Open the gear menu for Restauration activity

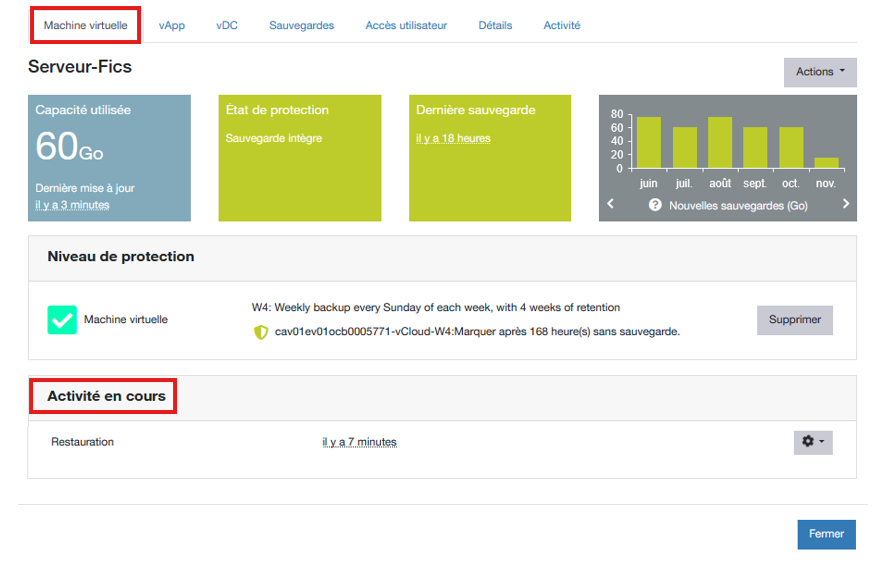(812, 442)
